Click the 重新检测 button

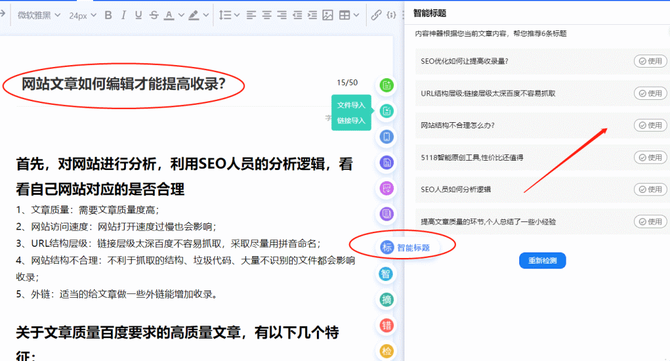tap(542, 261)
